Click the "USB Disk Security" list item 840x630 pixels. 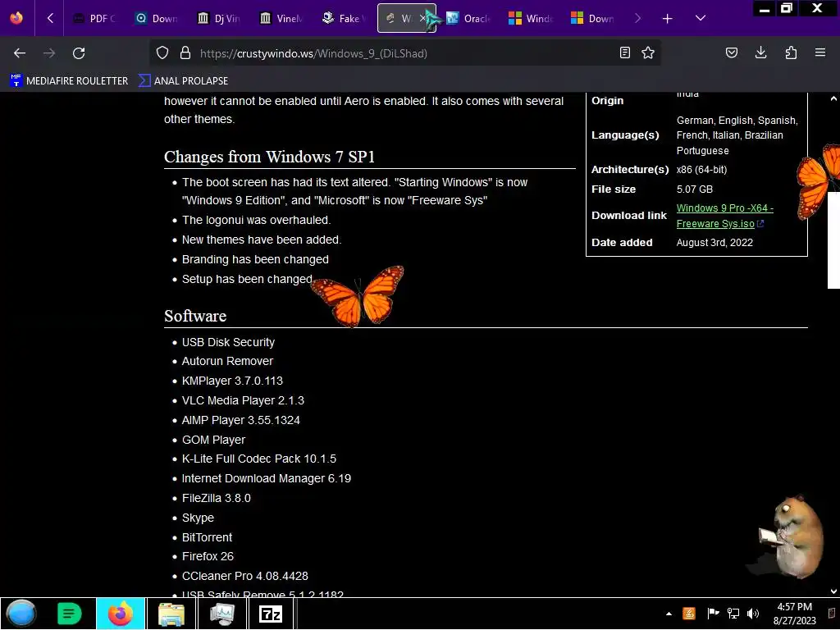[x=228, y=342]
